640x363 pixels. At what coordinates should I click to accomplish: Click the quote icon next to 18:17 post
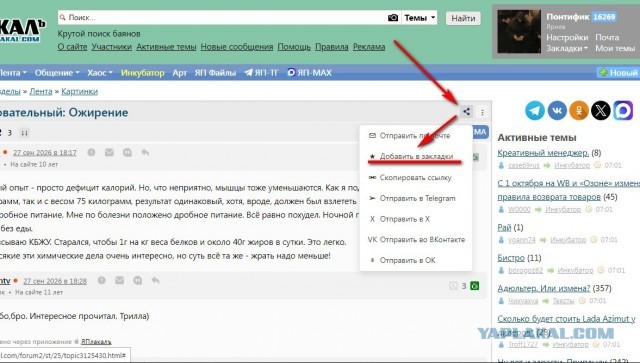tap(127, 152)
